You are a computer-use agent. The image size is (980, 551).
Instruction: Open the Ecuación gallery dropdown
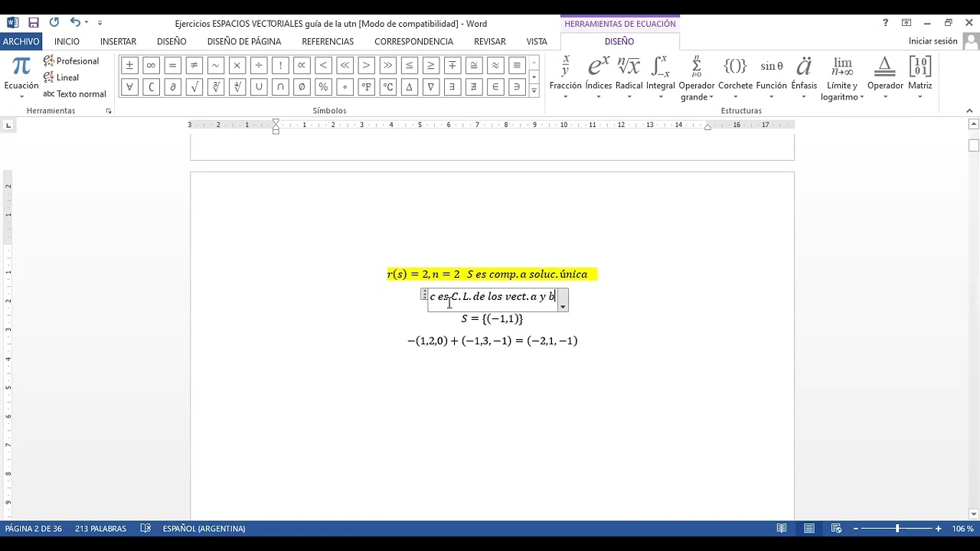pyautogui.click(x=21, y=77)
